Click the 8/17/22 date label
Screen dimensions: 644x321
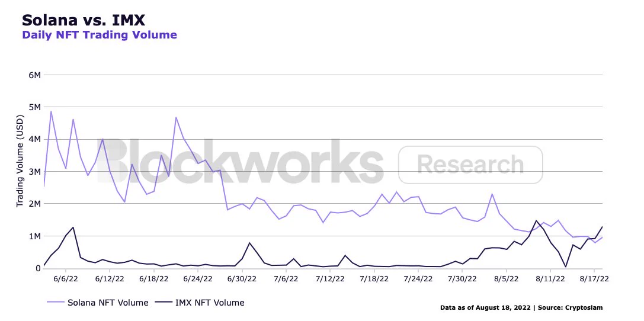point(595,279)
